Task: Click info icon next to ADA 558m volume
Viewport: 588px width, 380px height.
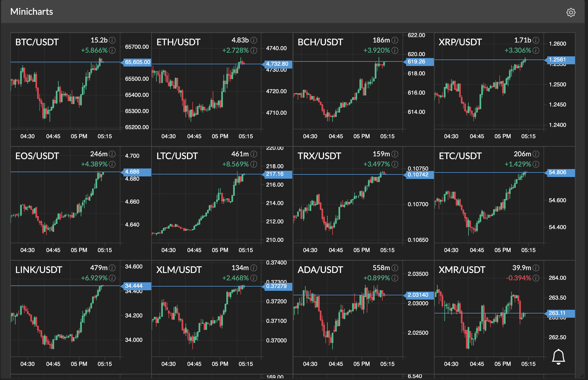Action: (395, 268)
